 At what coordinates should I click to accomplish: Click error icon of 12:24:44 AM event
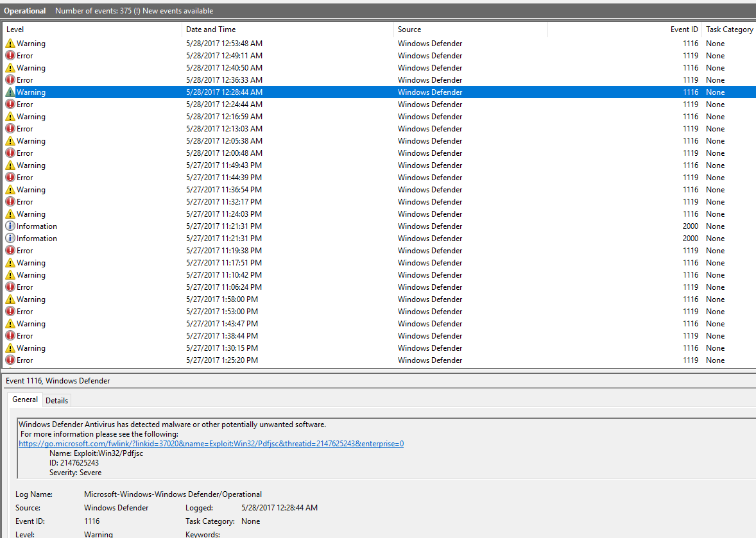tap(10, 104)
